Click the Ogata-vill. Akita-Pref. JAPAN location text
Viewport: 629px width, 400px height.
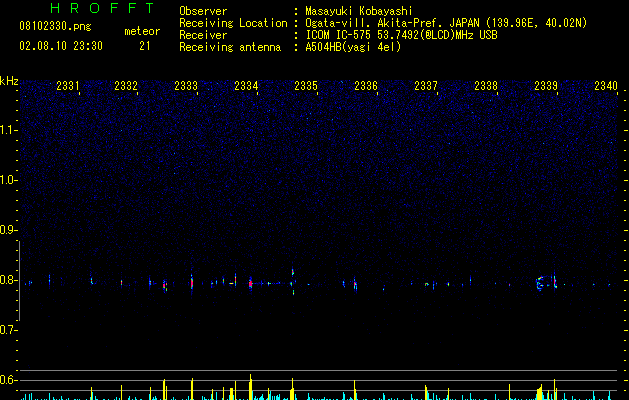point(446,23)
